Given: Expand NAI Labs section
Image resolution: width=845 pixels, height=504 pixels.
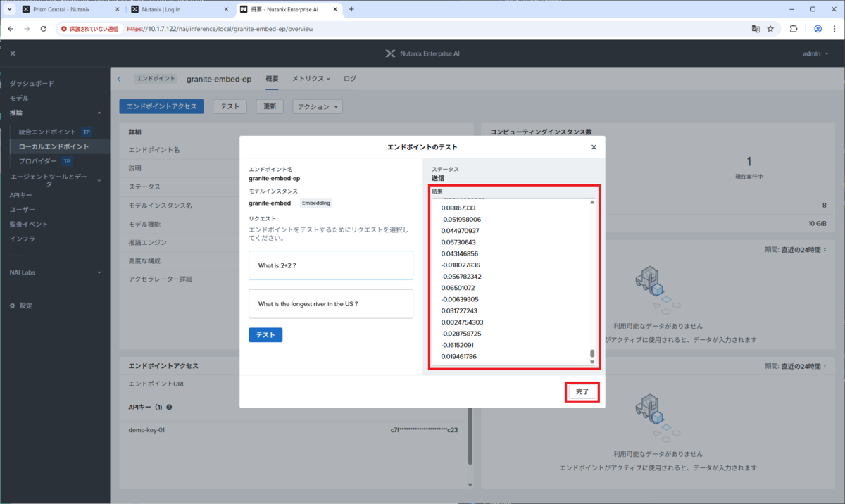Looking at the screenshot, I should tap(99, 272).
